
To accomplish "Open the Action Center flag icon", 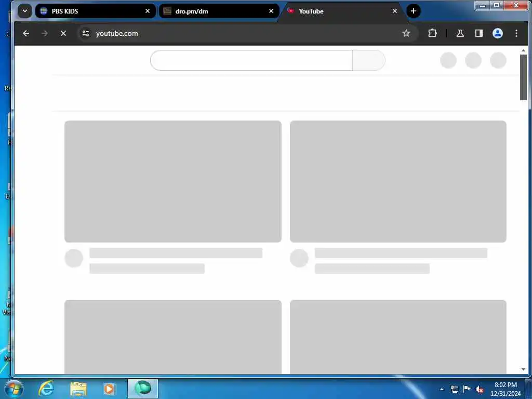I will pyautogui.click(x=467, y=389).
